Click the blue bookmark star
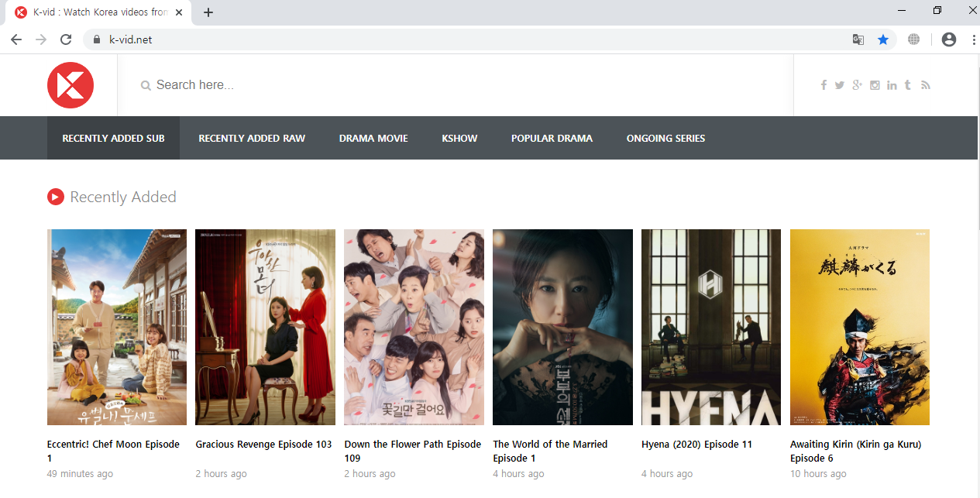 (x=883, y=39)
